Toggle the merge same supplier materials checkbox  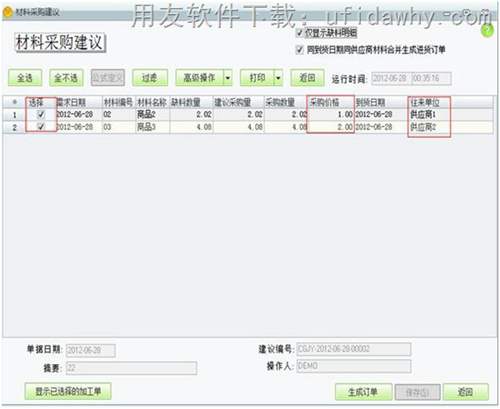299,50
